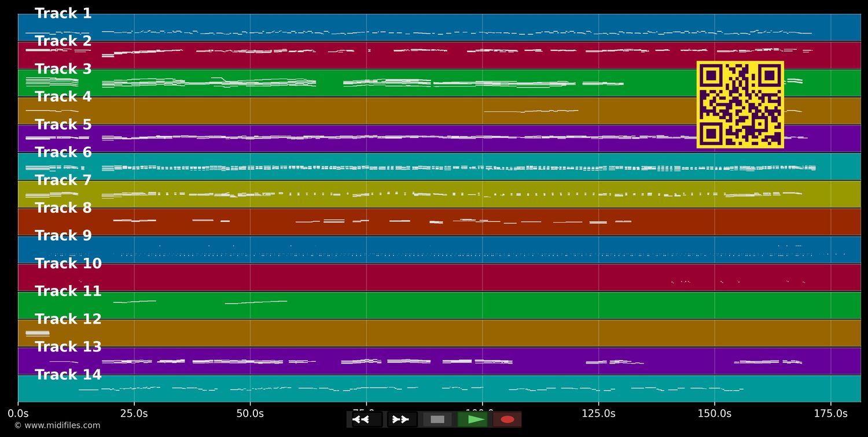Click the red record button
This screenshot has width=868, height=437.
507,419
